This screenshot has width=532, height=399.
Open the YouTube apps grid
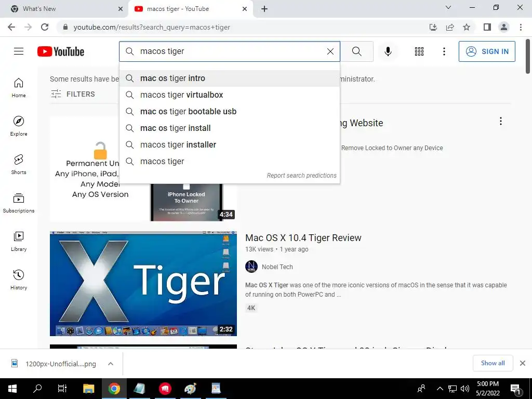click(419, 51)
